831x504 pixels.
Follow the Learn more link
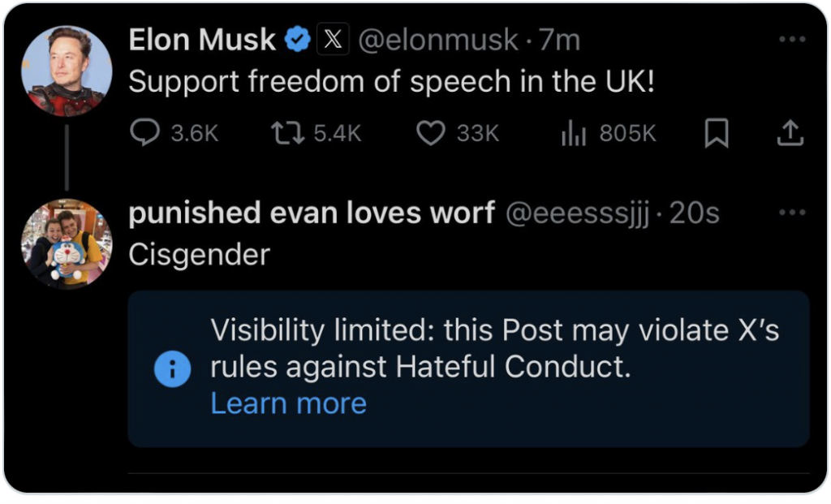tap(288, 403)
